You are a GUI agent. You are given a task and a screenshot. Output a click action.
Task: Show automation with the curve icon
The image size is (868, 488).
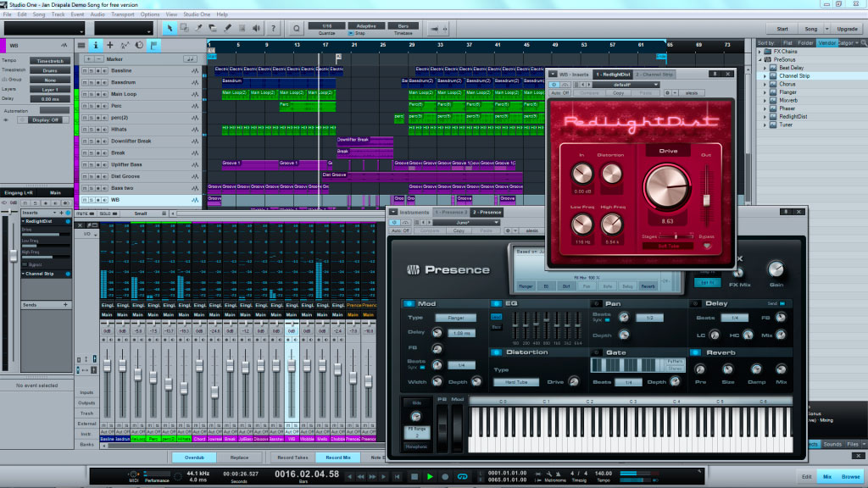[x=125, y=46]
